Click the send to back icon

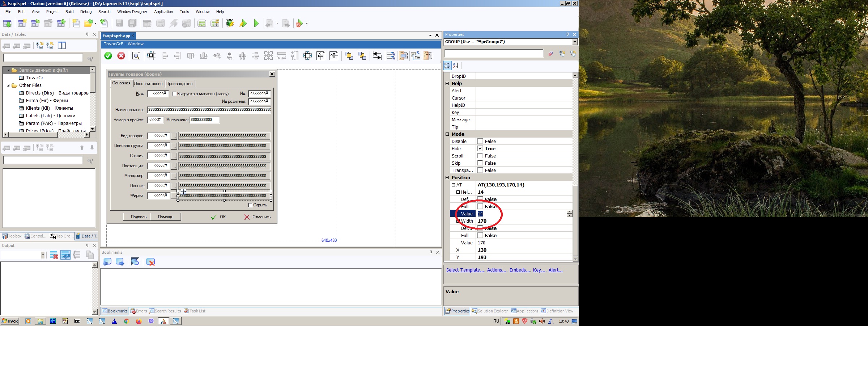pos(362,56)
